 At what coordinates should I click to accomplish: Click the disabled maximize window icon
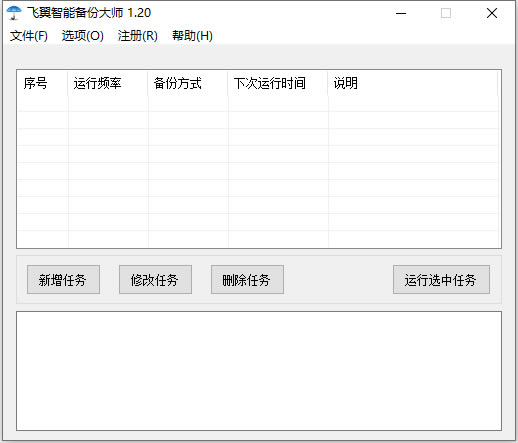pyautogui.click(x=446, y=13)
